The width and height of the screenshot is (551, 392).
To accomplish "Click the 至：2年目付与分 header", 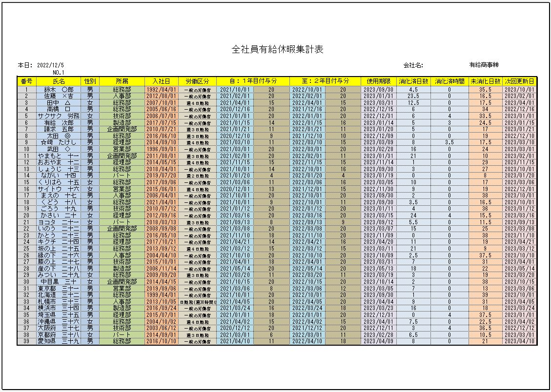I will click(x=326, y=81).
